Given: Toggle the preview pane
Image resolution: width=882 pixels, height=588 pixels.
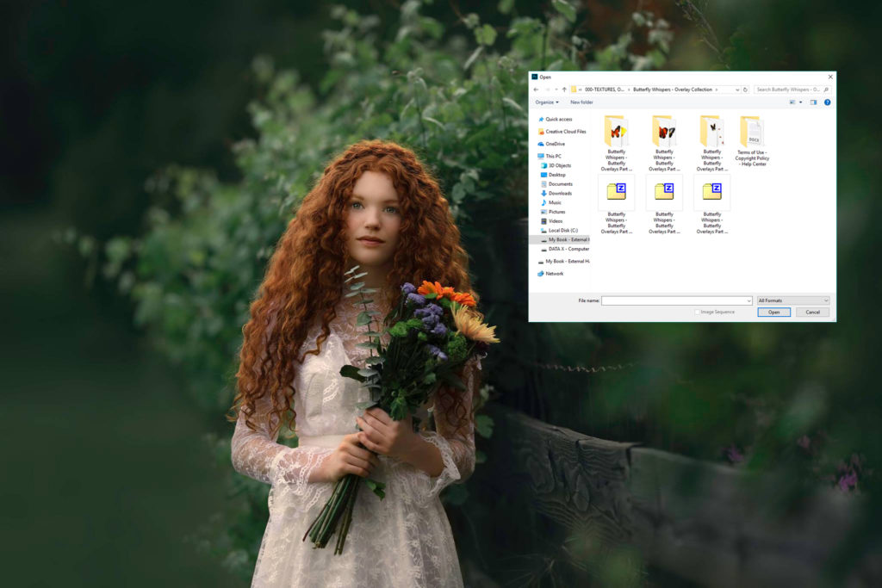Looking at the screenshot, I should click(x=813, y=102).
